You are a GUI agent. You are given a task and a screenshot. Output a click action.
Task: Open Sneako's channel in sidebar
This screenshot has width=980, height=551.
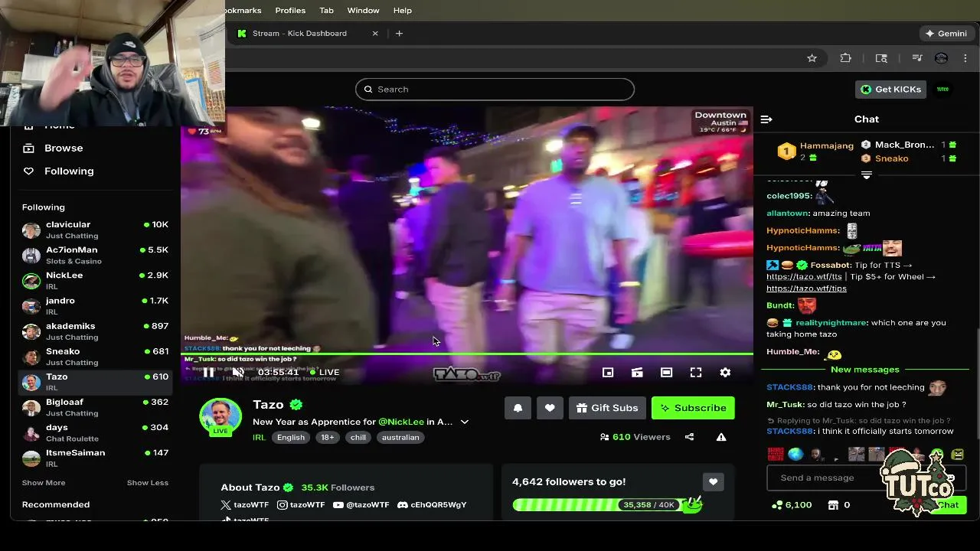coord(95,356)
